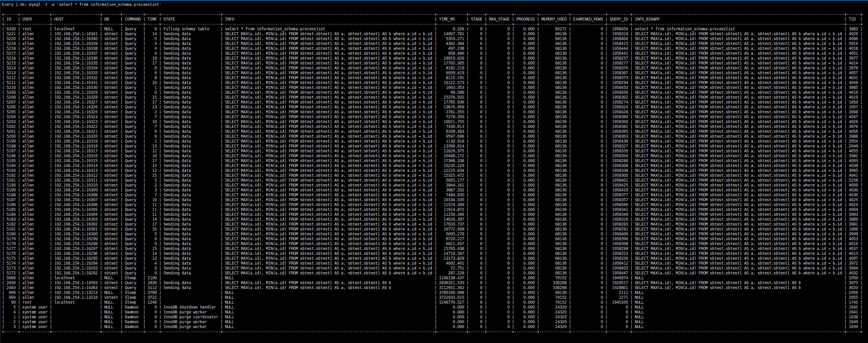Select the 'InnoDB shutdown handler' state cell

coord(190,307)
